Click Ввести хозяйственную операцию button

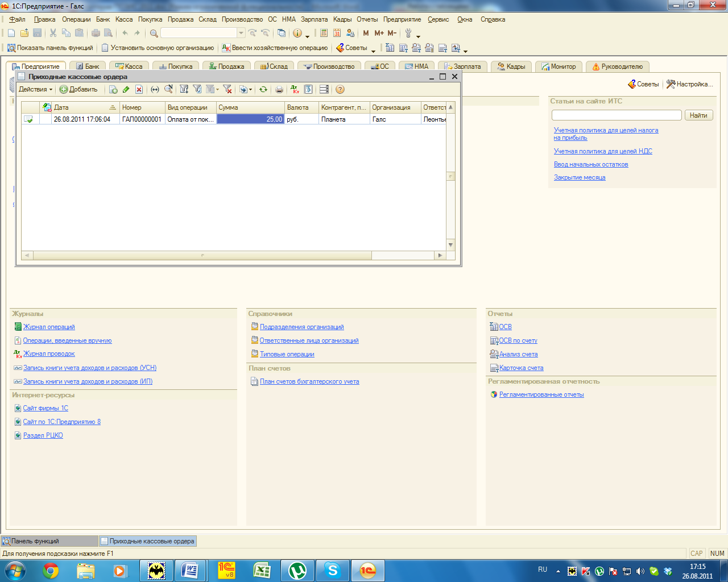click(x=275, y=48)
